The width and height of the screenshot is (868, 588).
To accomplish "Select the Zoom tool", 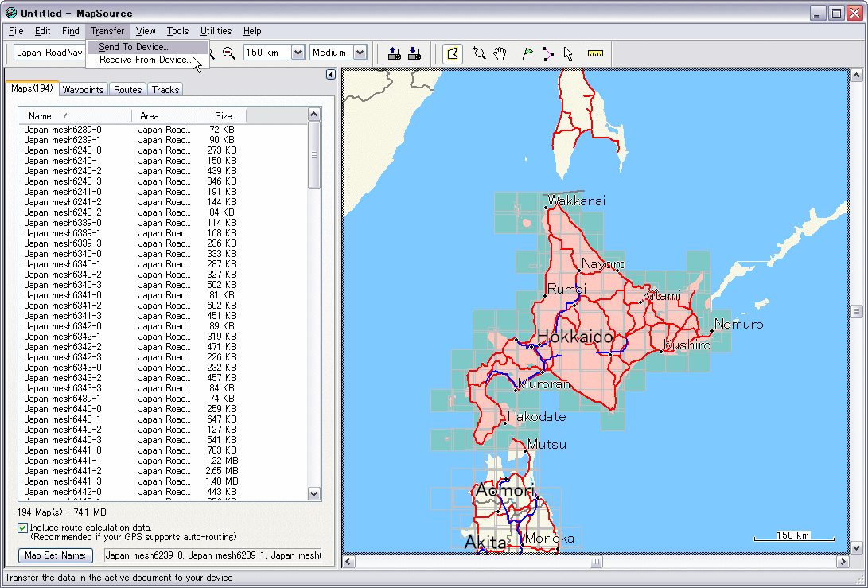I will click(x=479, y=53).
